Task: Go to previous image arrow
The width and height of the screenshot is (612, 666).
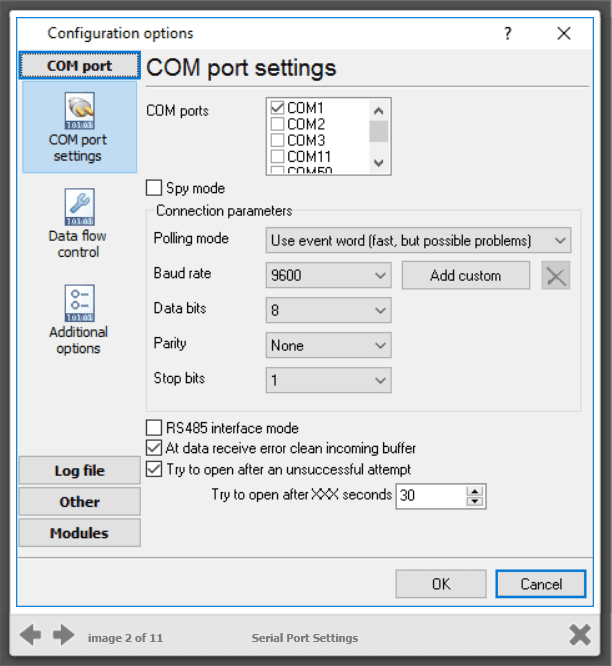Action: coord(30,635)
